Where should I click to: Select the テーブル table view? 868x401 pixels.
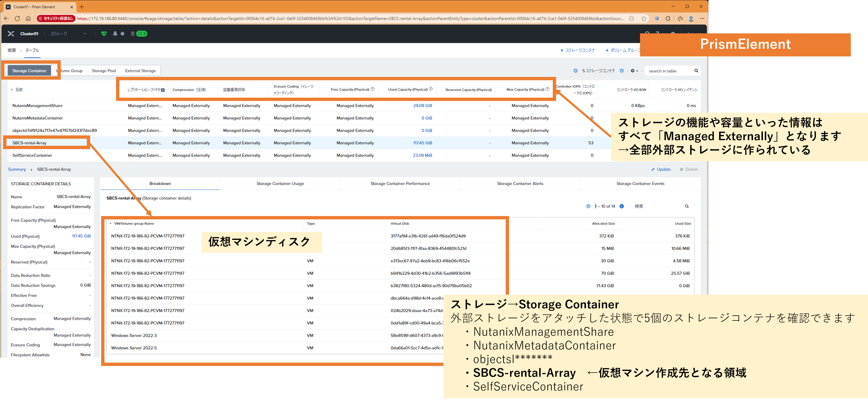32,51
